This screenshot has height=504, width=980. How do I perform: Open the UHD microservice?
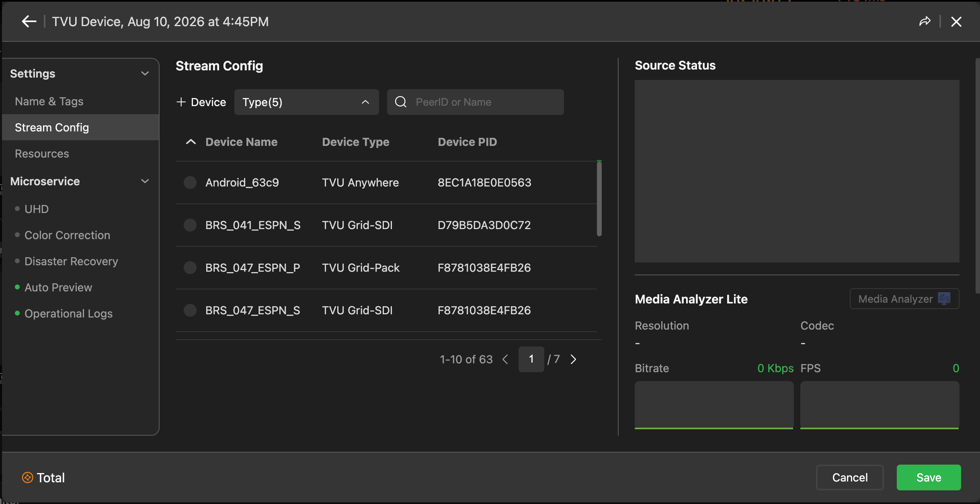point(37,209)
